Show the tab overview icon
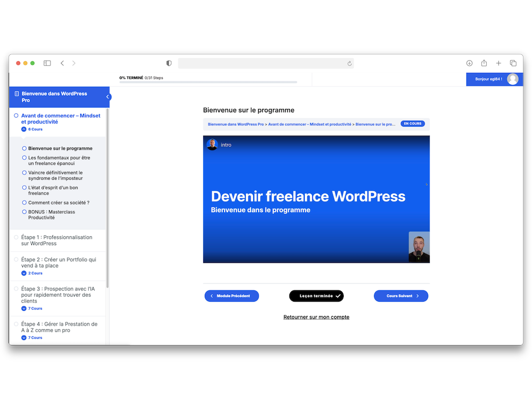 pyautogui.click(x=513, y=63)
